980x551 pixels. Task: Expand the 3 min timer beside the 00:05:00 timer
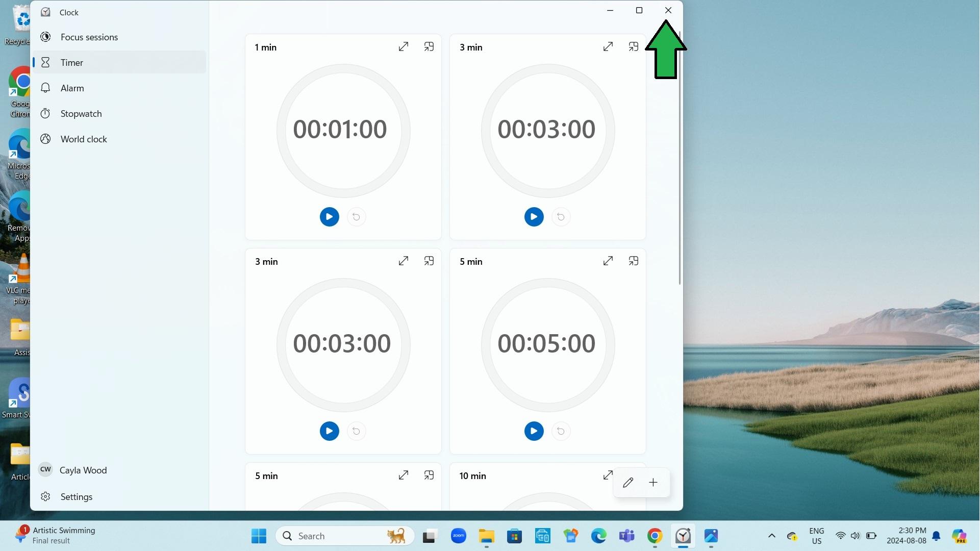pyautogui.click(x=404, y=261)
